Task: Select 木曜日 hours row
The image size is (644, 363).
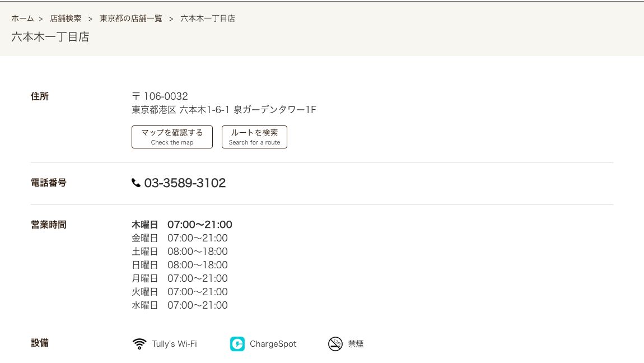Action: coord(182,225)
